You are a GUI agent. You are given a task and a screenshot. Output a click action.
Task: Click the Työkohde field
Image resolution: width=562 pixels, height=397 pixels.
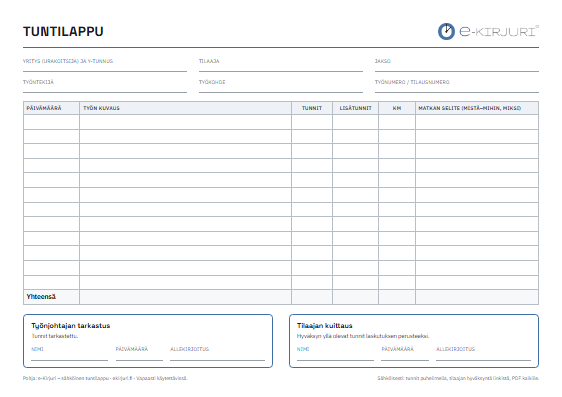pos(281,86)
